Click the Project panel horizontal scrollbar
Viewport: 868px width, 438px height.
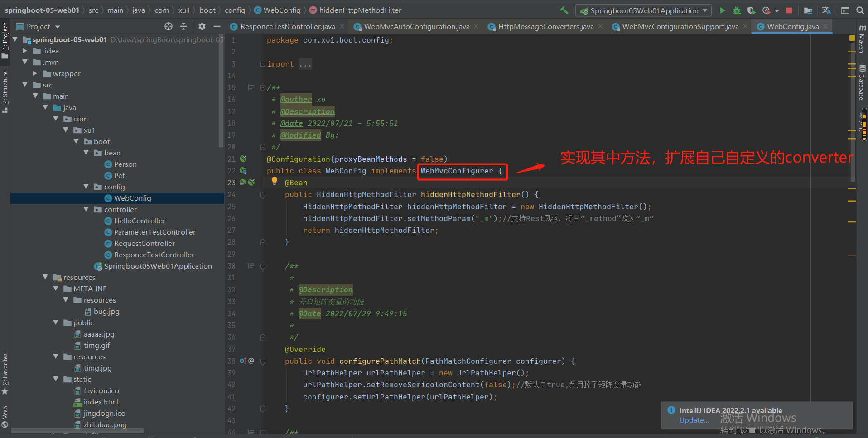click(77, 430)
